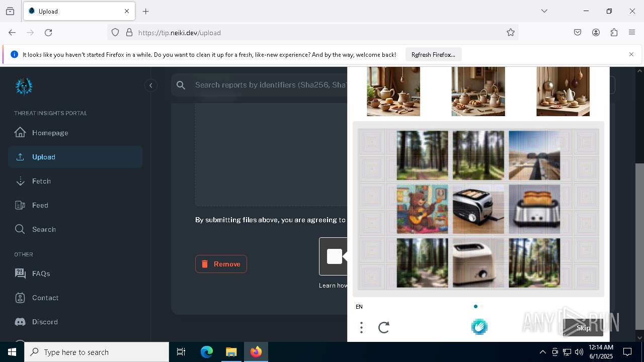Viewport: 644px width, 362px height.
Task: Focus the search reports by identifiers field
Action: 271,85
